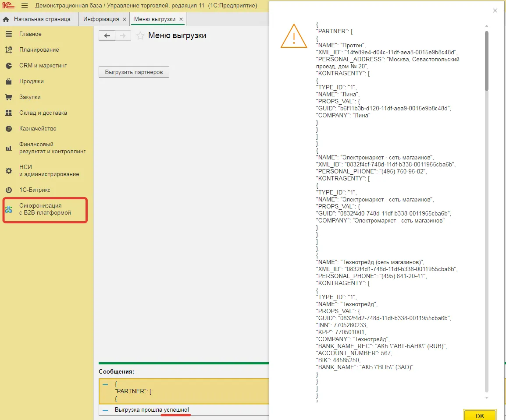Open the Планирование menu section

[39, 49]
